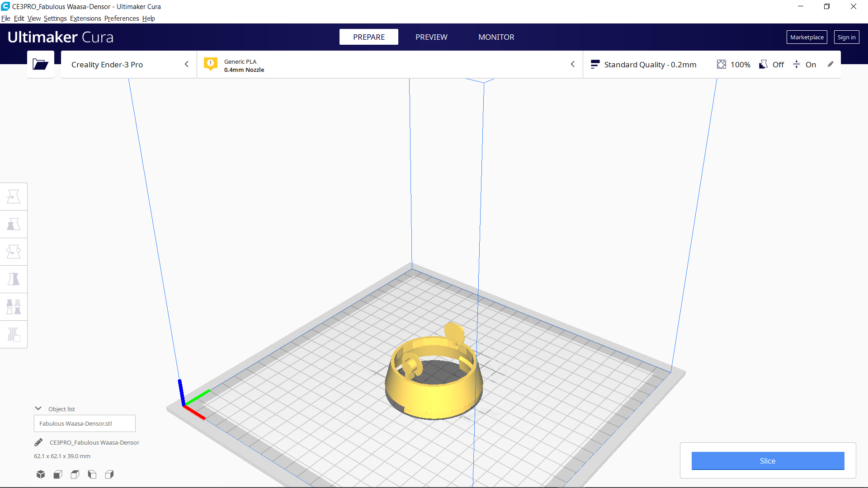Viewport: 868px width, 488px height.
Task: Collapse the Object list
Action: point(38,408)
